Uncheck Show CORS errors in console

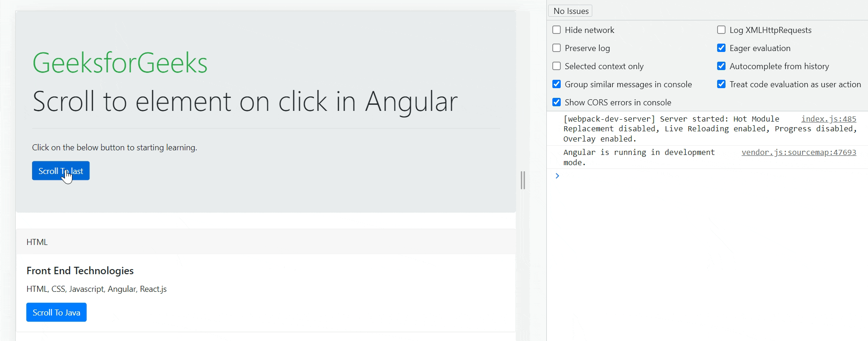pyautogui.click(x=557, y=103)
